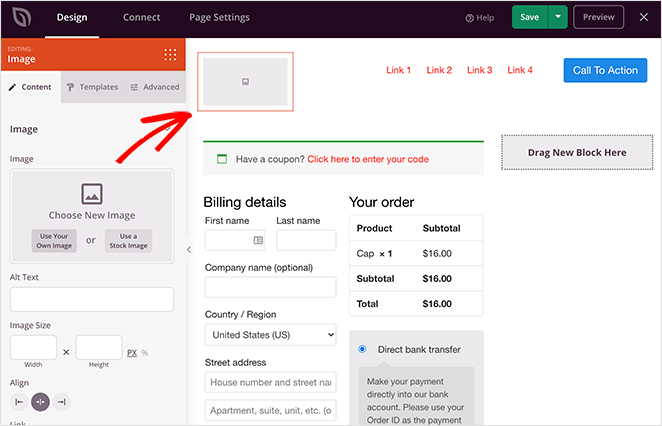Image resolution: width=662 pixels, height=426 pixels.
Task: Click 'Cap × 1' product row
Action: [416, 253]
